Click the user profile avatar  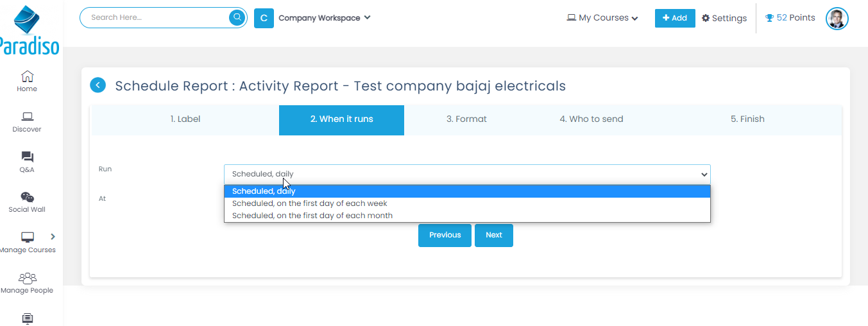[x=837, y=19]
